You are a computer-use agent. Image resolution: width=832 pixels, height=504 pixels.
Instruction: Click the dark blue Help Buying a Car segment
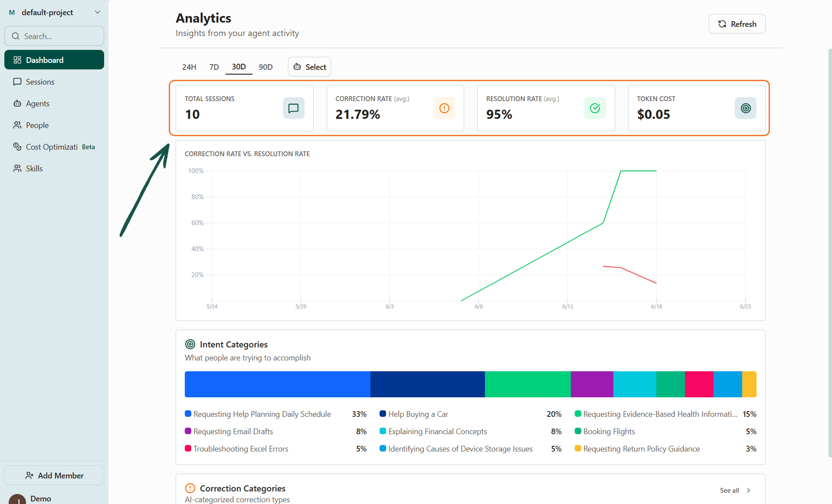(428, 384)
